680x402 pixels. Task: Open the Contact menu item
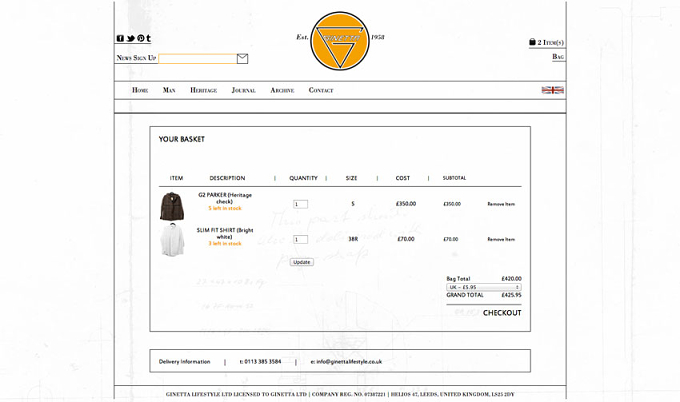(321, 90)
